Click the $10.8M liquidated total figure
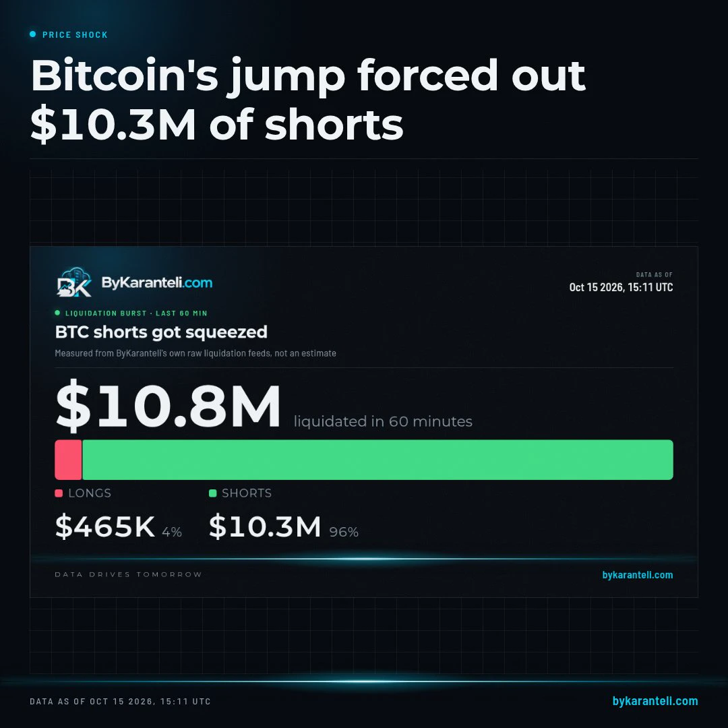728x728 pixels. 168,405
